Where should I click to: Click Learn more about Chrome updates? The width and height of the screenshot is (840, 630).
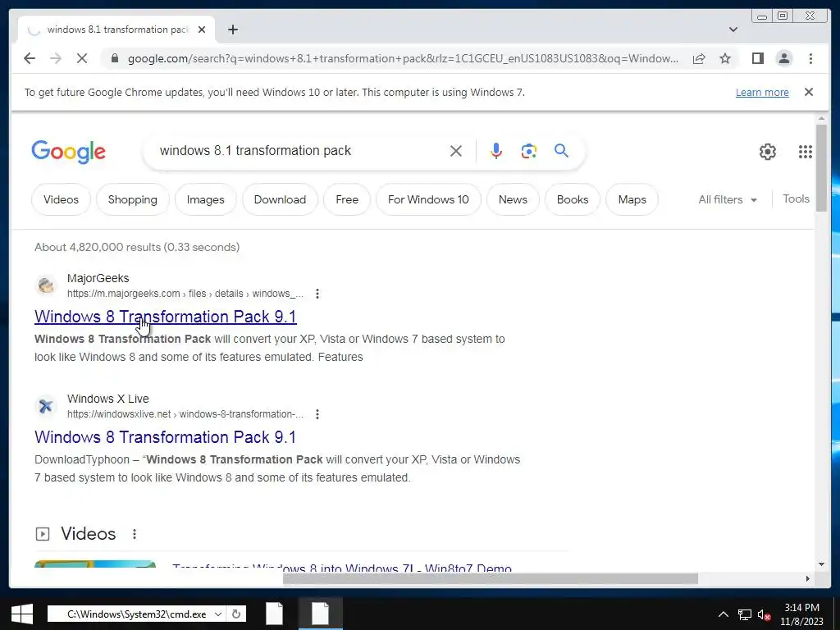pyautogui.click(x=762, y=92)
